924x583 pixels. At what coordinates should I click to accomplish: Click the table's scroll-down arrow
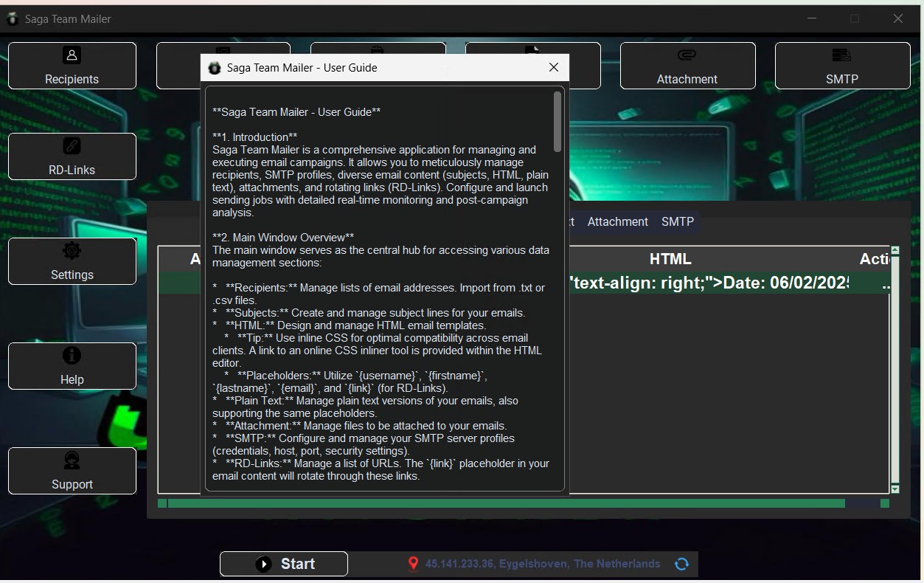coord(895,489)
